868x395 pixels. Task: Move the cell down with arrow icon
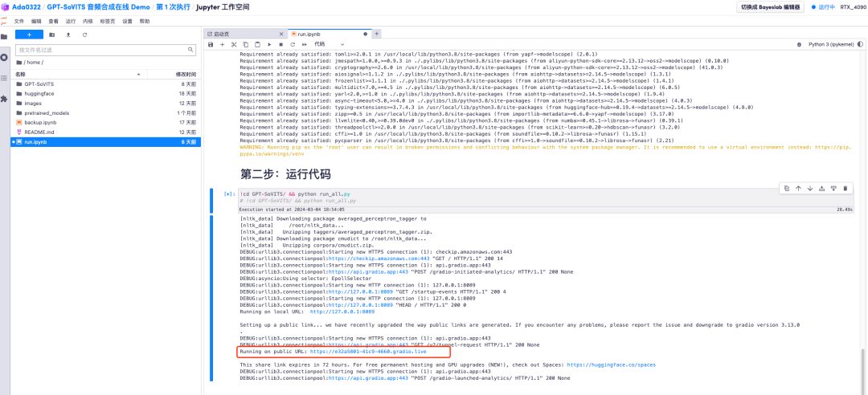coord(810,189)
